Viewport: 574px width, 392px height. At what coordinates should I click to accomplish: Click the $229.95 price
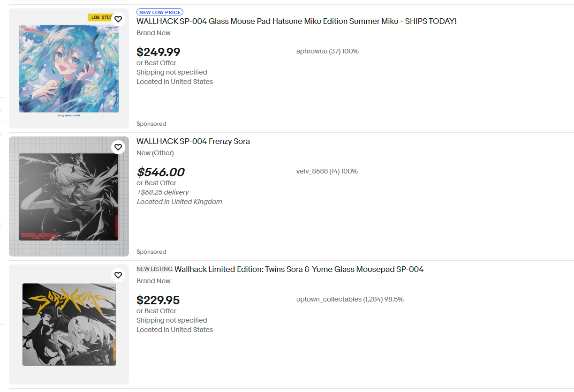(x=158, y=300)
